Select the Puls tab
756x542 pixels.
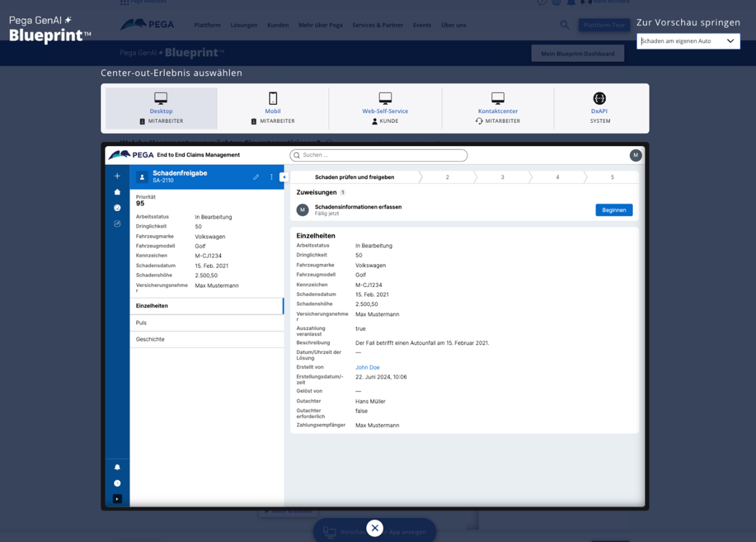(207, 323)
